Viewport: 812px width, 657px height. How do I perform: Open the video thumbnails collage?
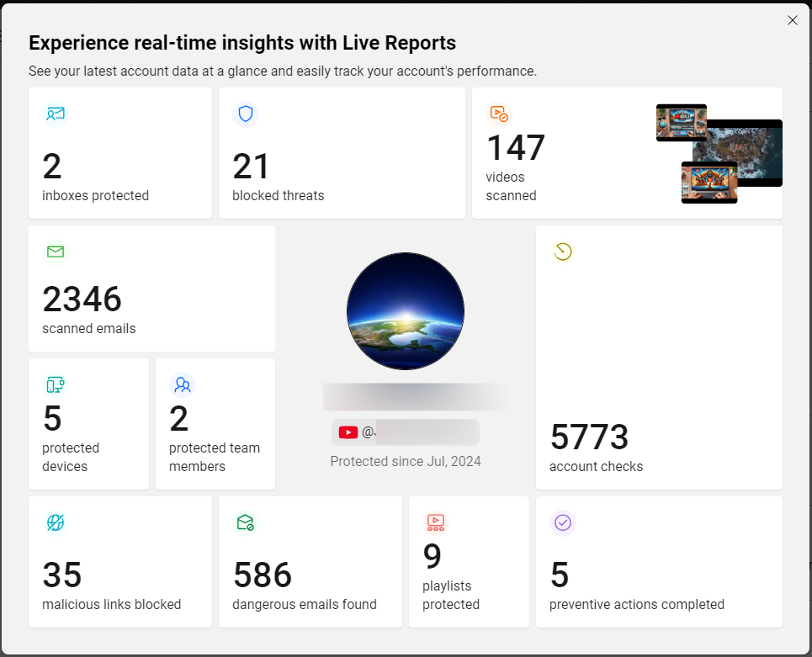pyautogui.click(x=719, y=153)
